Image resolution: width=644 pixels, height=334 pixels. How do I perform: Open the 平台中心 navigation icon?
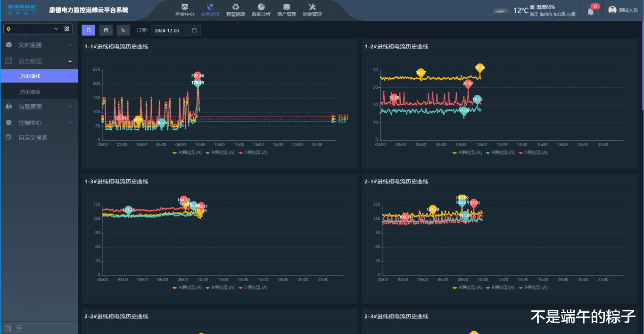point(184,7)
